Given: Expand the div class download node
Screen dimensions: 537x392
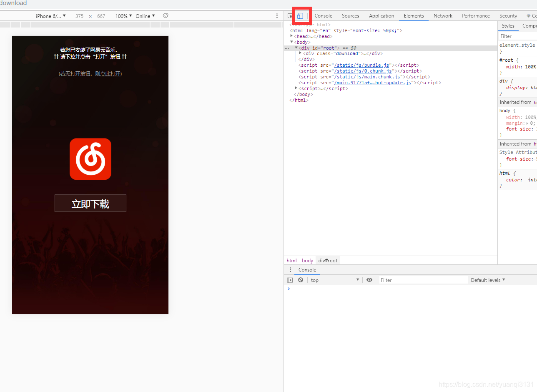Looking at the screenshot, I should pyautogui.click(x=300, y=53).
